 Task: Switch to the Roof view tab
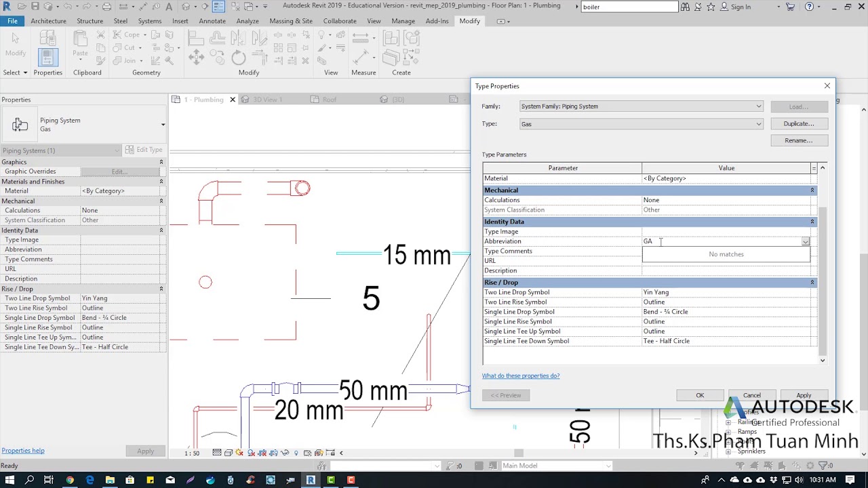click(x=330, y=100)
